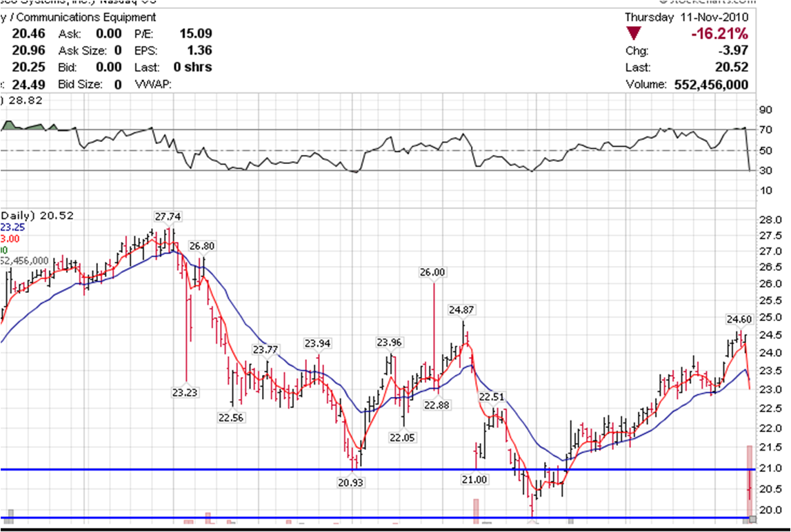Click the Ask Size label
The height and width of the screenshot is (532, 791).
[83, 51]
